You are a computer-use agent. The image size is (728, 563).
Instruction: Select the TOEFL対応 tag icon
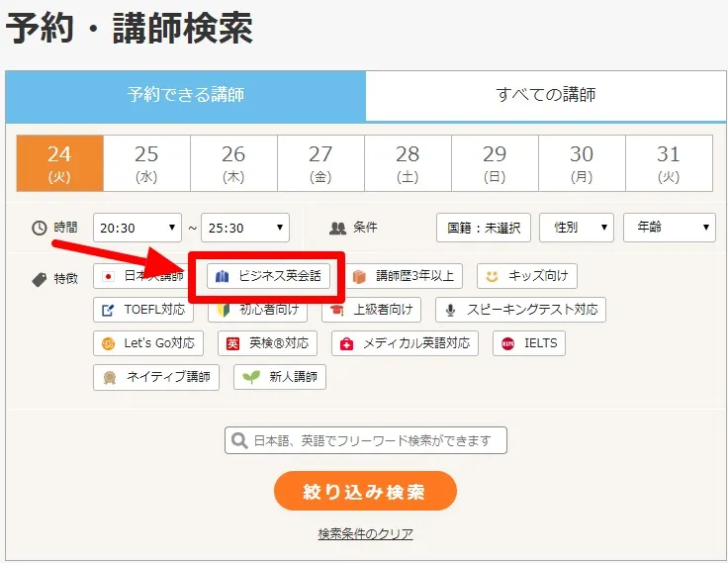[107, 310]
